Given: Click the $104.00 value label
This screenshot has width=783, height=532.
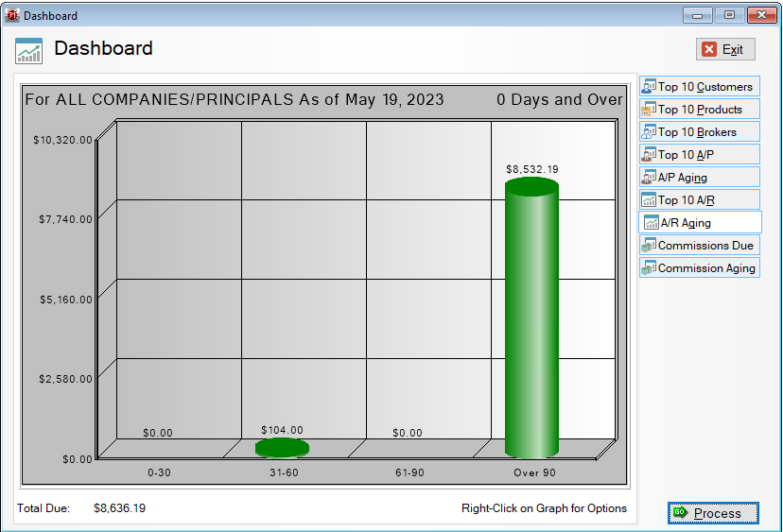Looking at the screenshot, I should pos(282,430).
